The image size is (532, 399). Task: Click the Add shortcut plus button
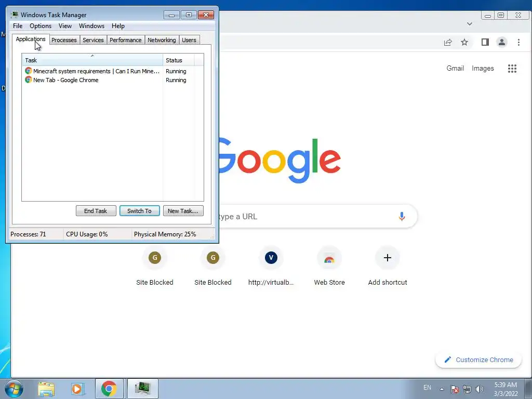coord(388,258)
